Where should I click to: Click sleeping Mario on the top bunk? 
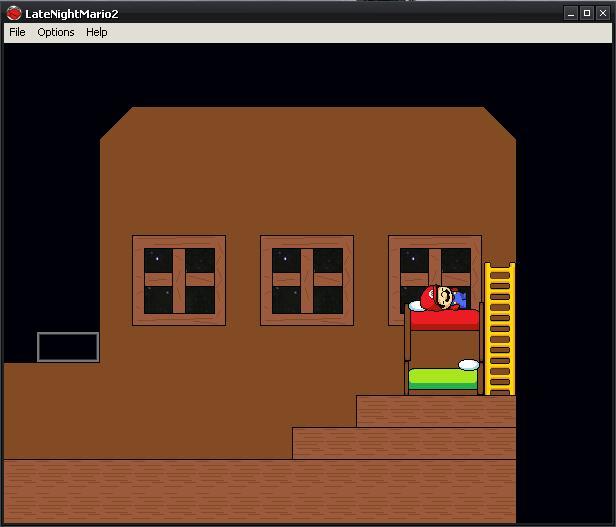click(443, 298)
